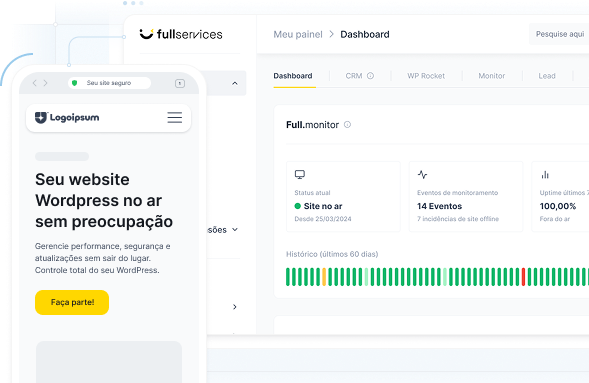Click the green shield security icon
The image size is (589, 383).
(74, 83)
